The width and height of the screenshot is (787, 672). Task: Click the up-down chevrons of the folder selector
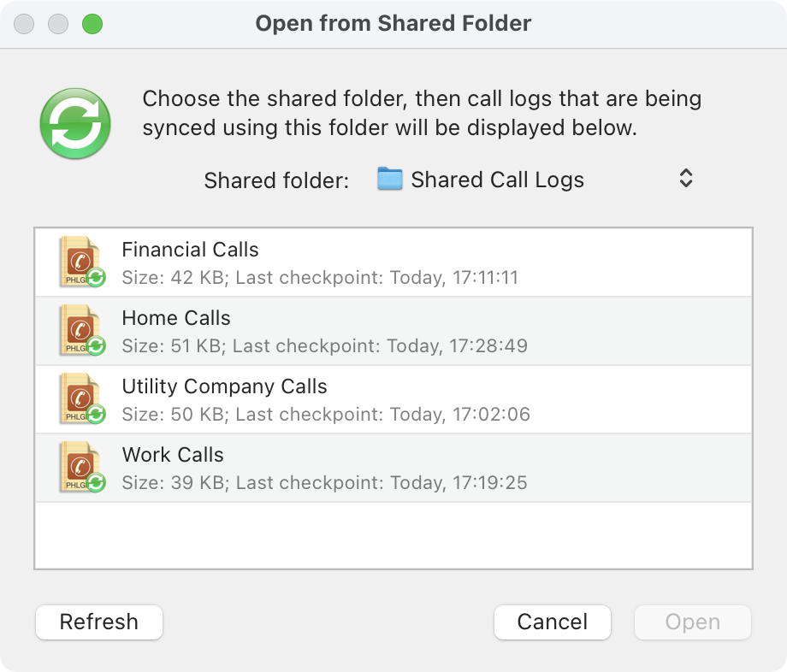coord(685,178)
